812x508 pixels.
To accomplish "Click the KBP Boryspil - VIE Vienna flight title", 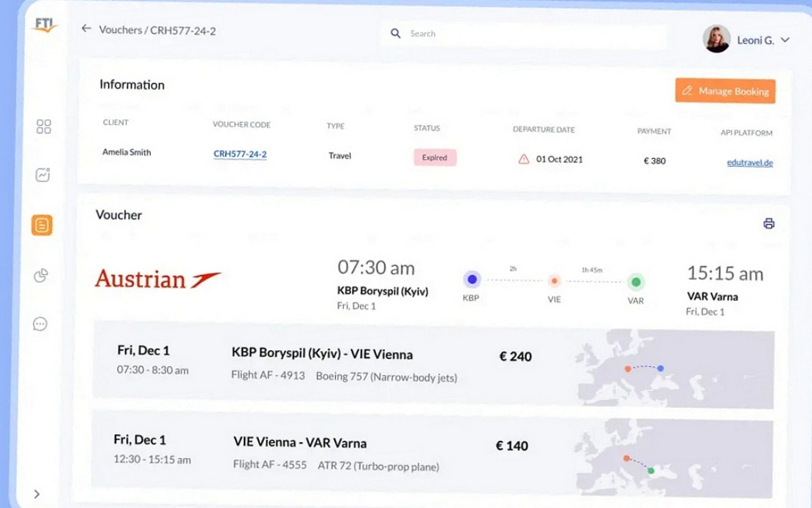I will tap(322, 354).
